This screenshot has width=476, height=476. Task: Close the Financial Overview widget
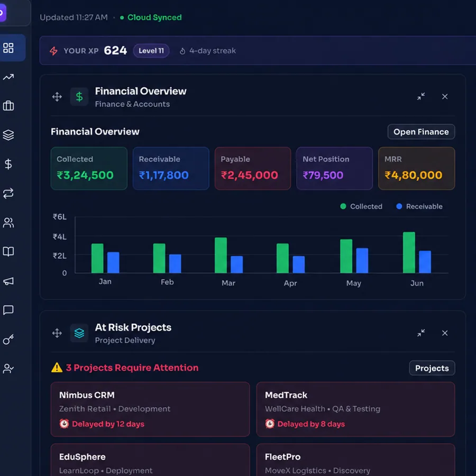click(x=445, y=97)
